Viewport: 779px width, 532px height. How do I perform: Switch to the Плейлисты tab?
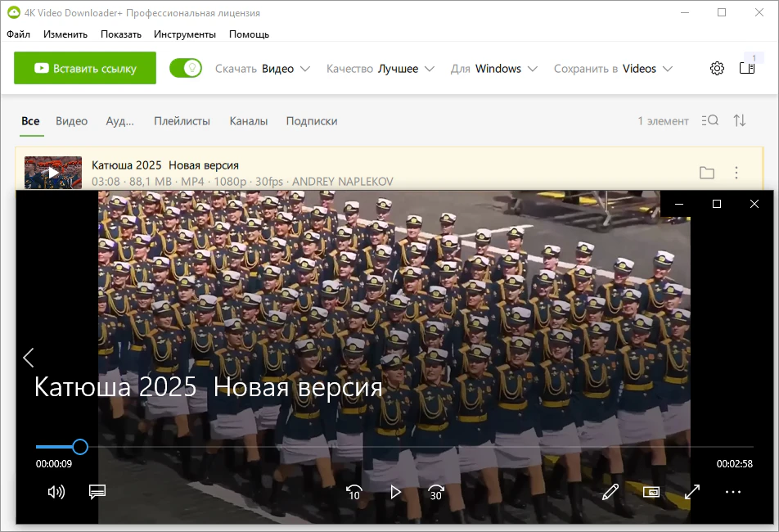182,121
